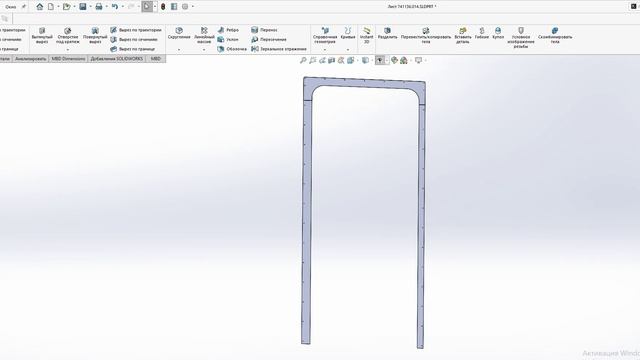Select the Отверстие под крепеж tool
Screen dimensions: 640x360
tap(68, 36)
